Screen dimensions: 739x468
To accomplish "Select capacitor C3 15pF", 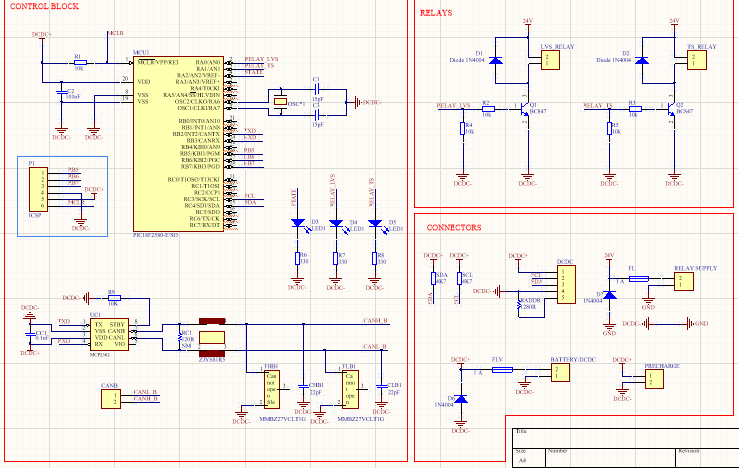I will pyautogui.click(x=317, y=115).
